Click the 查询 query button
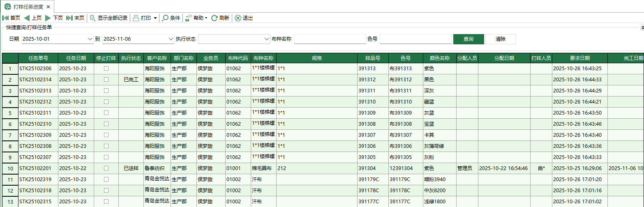This screenshot has height=207, width=644. tap(469, 39)
